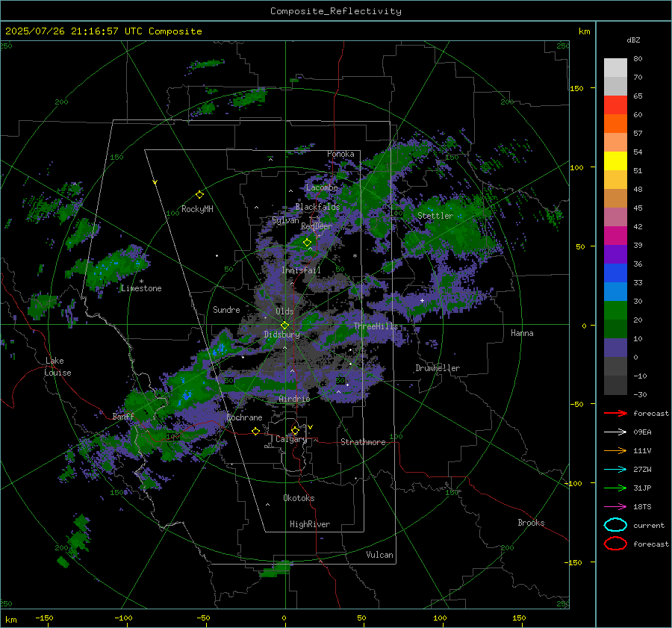Click the RockyMH label

[x=197, y=209]
